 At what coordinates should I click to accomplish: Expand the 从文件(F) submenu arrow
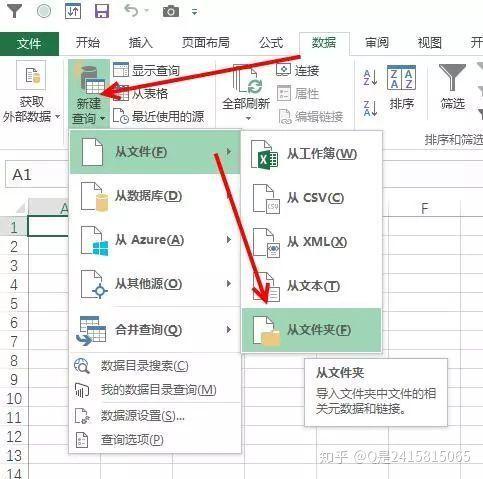pos(229,152)
